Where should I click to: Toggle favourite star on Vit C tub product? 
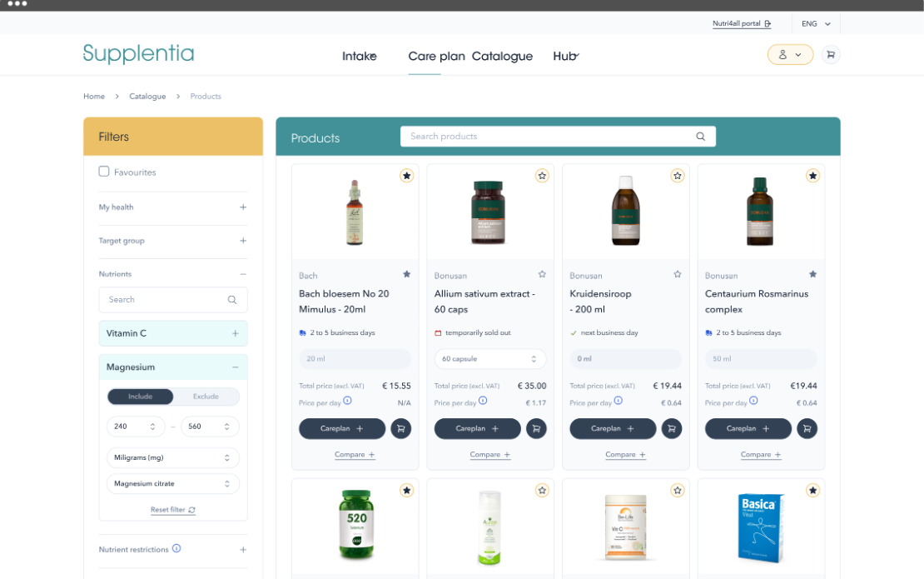pyautogui.click(x=678, y=491)
